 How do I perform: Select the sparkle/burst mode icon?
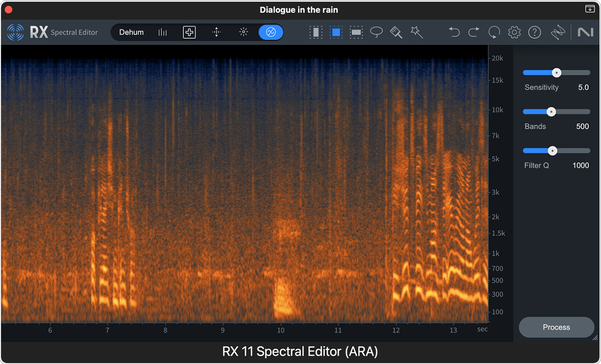(243, 33)
